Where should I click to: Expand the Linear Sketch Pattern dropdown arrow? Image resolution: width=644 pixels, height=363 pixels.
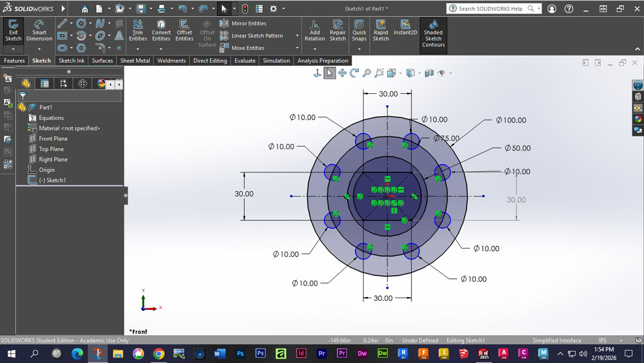[x=297, y=36]
